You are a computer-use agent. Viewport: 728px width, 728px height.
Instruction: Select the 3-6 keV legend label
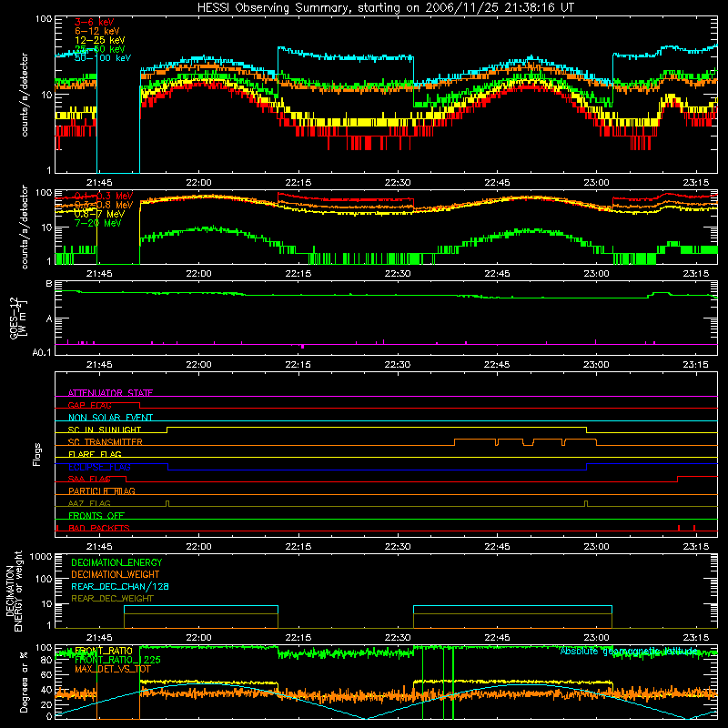click(x=94, y=22)
